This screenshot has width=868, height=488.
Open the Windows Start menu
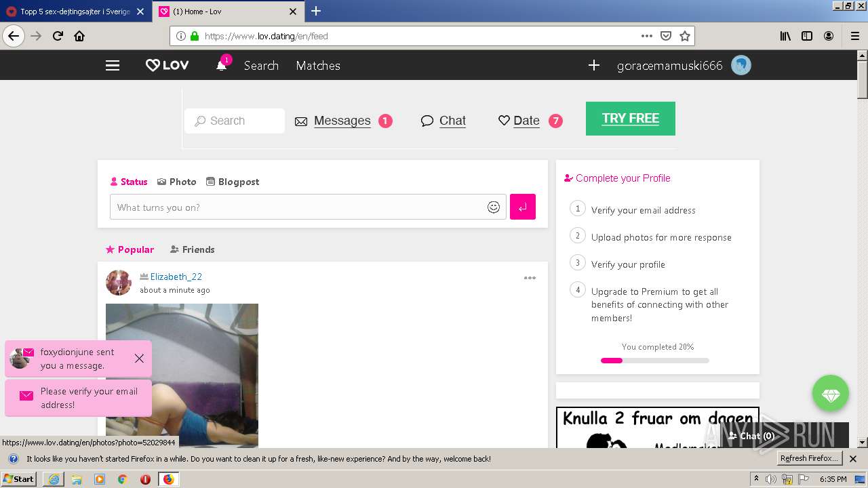(x=19, y=479)
